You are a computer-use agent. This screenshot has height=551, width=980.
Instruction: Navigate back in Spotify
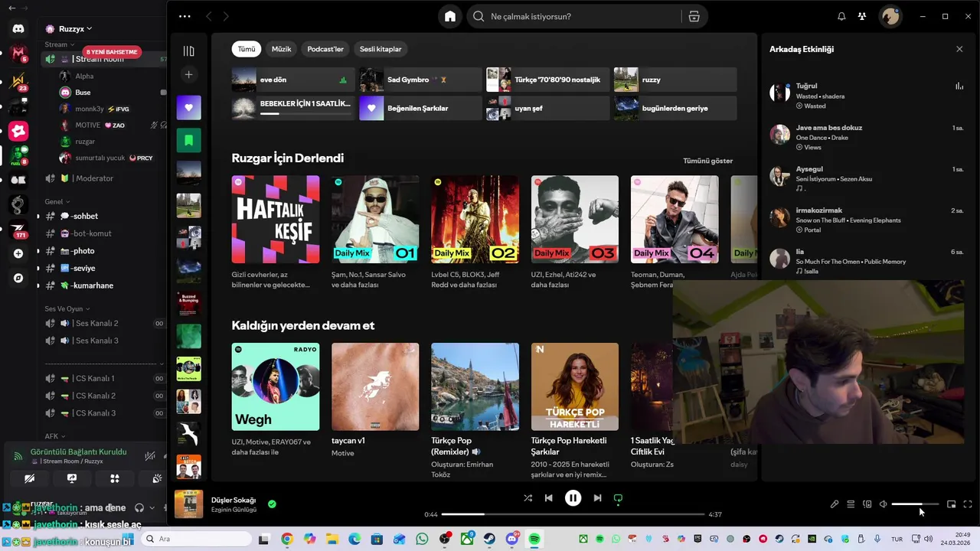(x=209, y=16)
